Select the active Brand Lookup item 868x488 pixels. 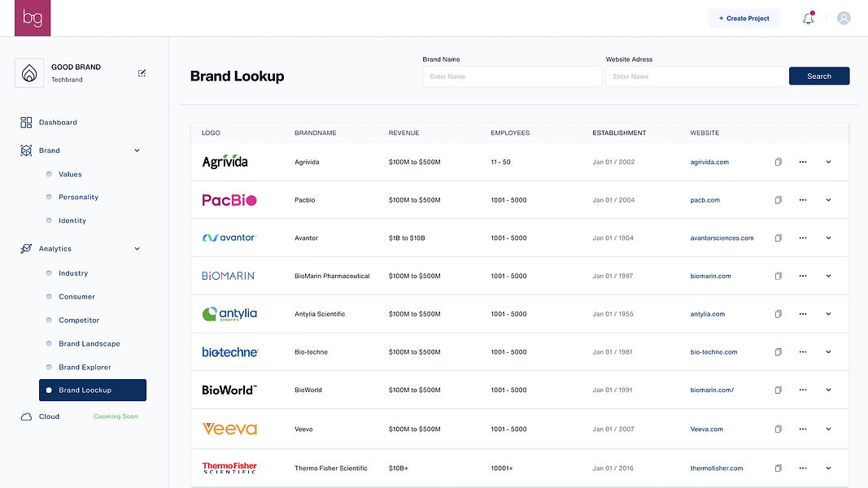(x=93, y=390)
